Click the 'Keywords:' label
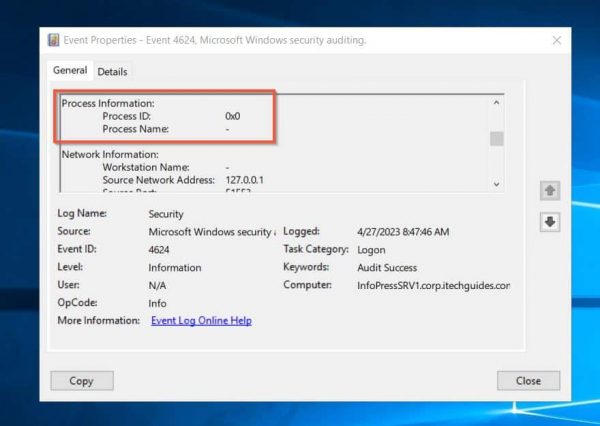This screenshot has height=426, width=600. tap(306, 267)
